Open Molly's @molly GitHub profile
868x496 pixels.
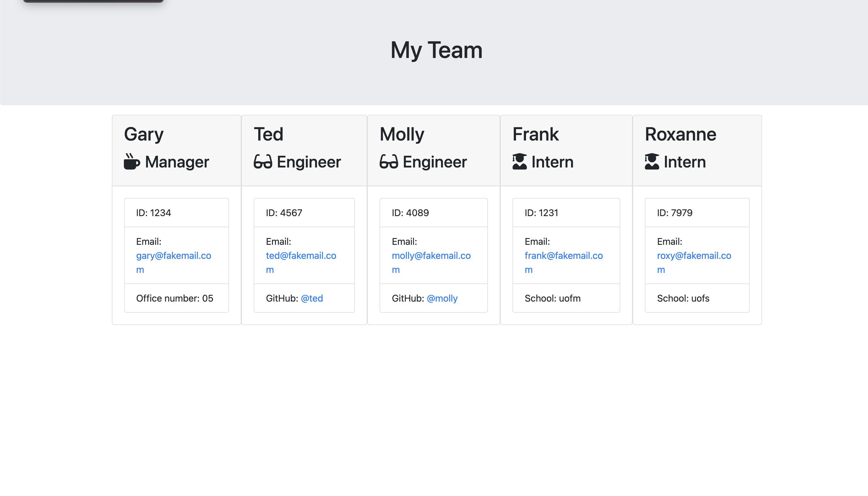point(442,298)
